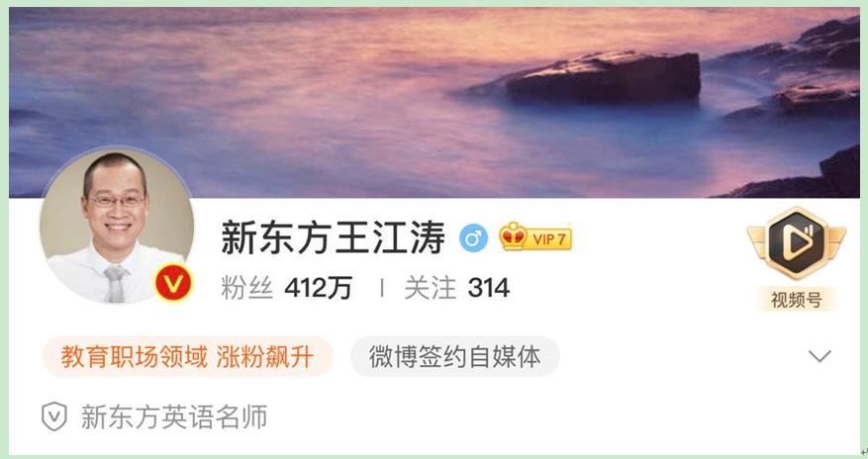
Task: Click the 新东方英语名师 verification text
Action: [x=174, y=417]
